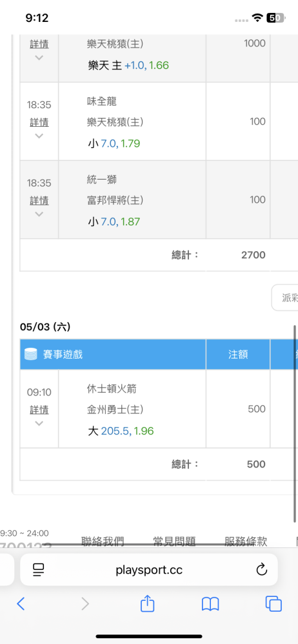Open 詳情 link for 味全龍 game
This screenshot has height=644, width=298.
[39, 122]
